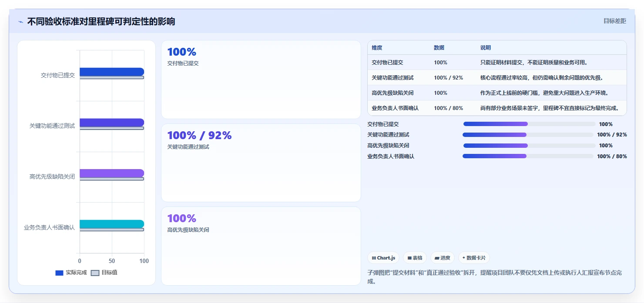Image resolution: width=644 pixels, height=303 pixels.
Task: Select the table cell 交付物已提交
Action: (387, 63)
